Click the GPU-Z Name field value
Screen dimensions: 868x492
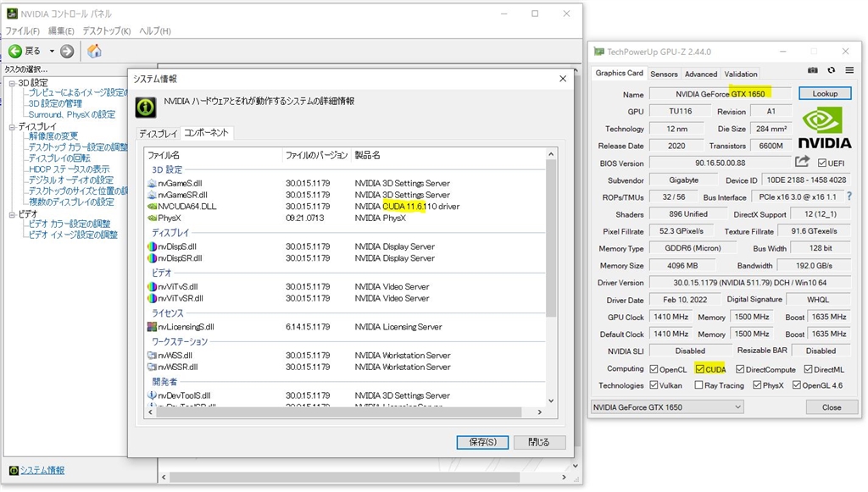point(721,94)
